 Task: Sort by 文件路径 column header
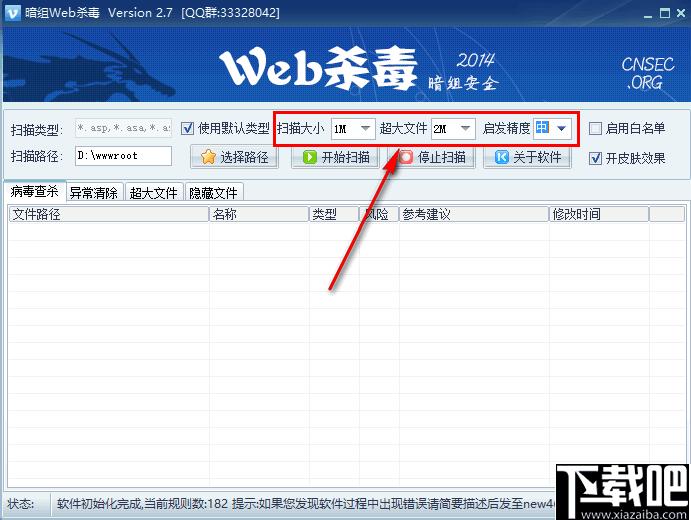(x=108, y=214)
